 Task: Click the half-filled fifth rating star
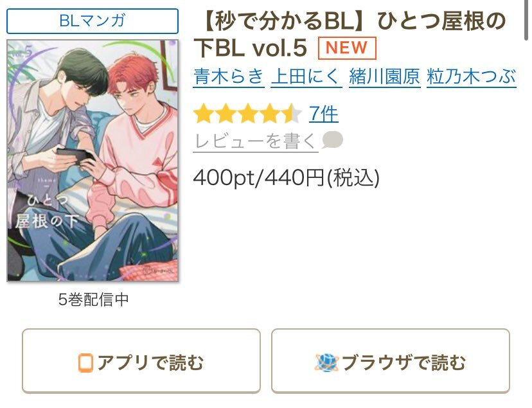click(x=292, y=114)
